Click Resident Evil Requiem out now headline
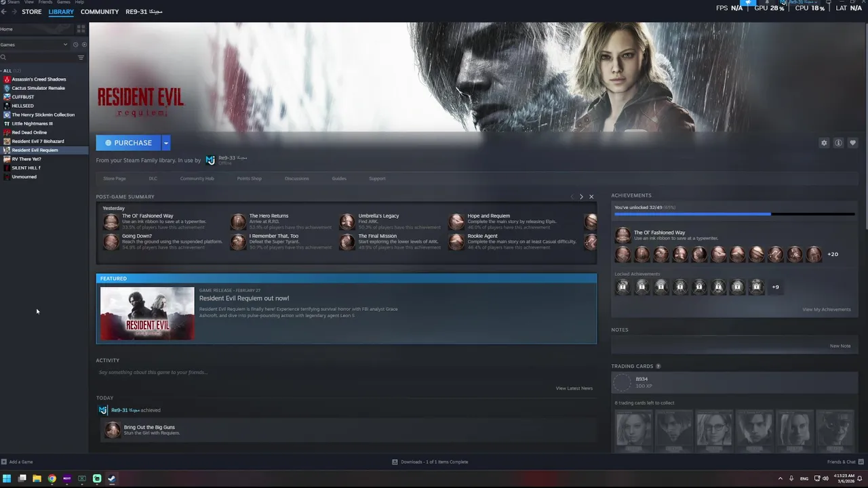The height and width of the screenshot is (488, 868). 244,298
